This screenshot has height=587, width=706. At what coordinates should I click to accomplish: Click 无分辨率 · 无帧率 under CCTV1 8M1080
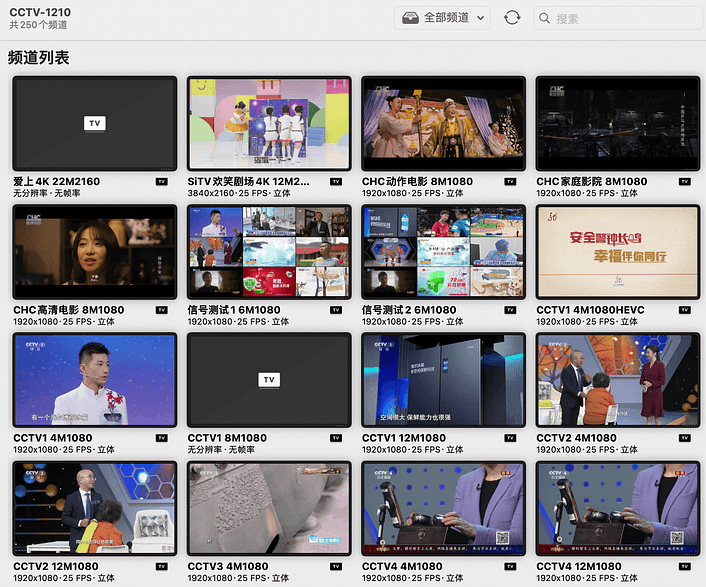(221, 450)
